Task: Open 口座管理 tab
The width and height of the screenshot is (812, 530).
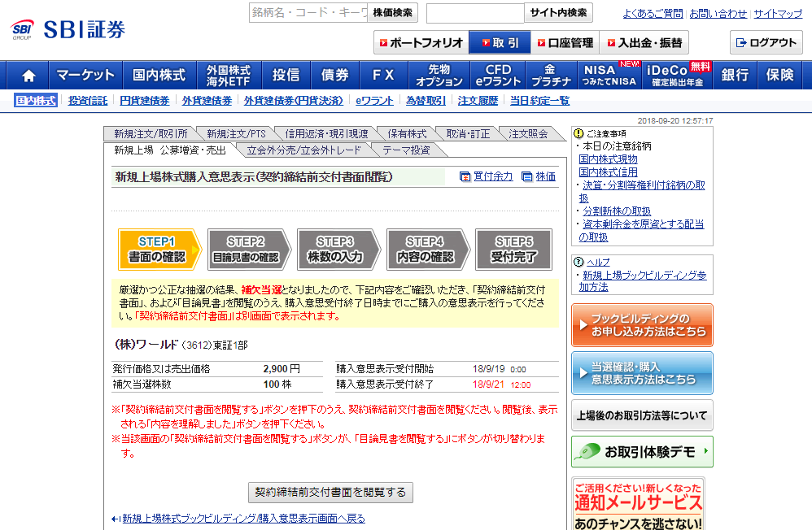Action: (x=565, y=42)
